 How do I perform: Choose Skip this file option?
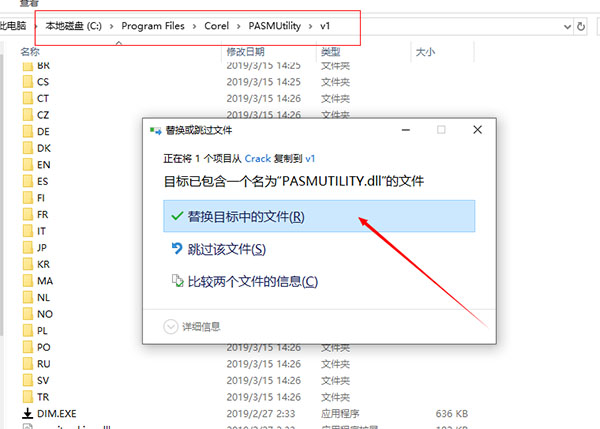pyautogui.click(x=218, y=249)
